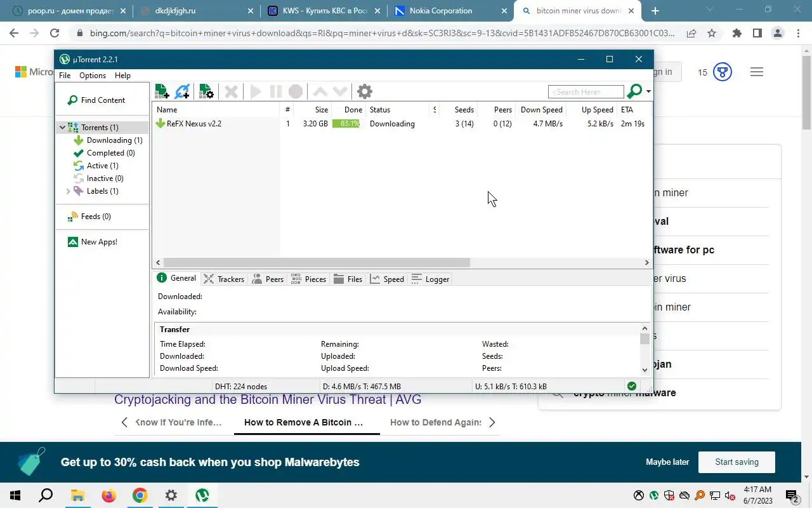The height and width of the screenshot is (508, 812).
Task: Click the Start torrent play icon
Action: (256, 91)
